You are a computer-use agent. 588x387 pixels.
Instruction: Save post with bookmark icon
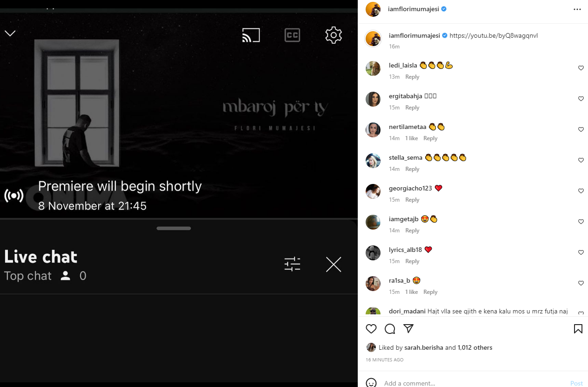click(578, 329)
